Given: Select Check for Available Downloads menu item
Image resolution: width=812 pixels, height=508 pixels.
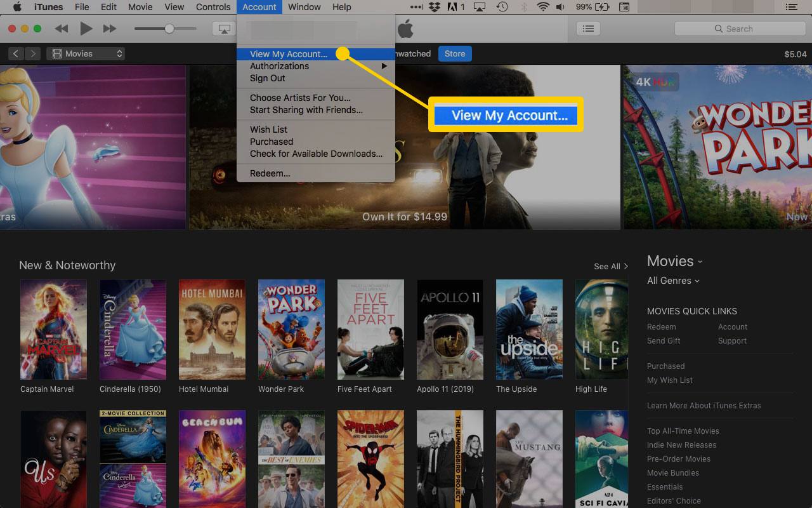Looking at the screenshot, I should click(316, 154).
